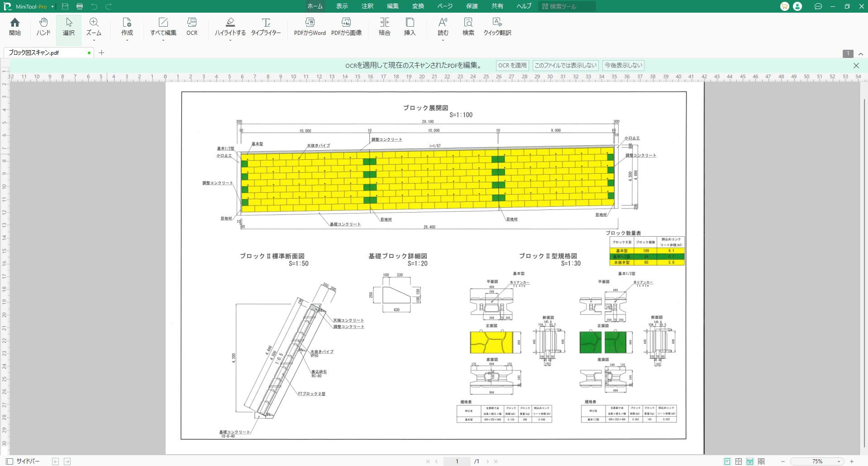Click the PDF to image (PDFから画像) icon
Image resolution: width=868 pixels, height=466 pixels.
(346, 27)
